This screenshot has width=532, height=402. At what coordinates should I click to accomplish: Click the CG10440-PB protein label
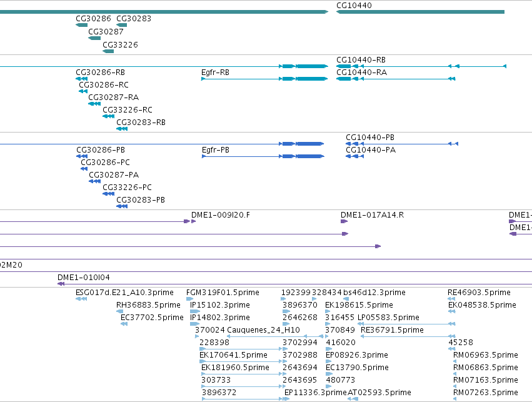point(370,138)
